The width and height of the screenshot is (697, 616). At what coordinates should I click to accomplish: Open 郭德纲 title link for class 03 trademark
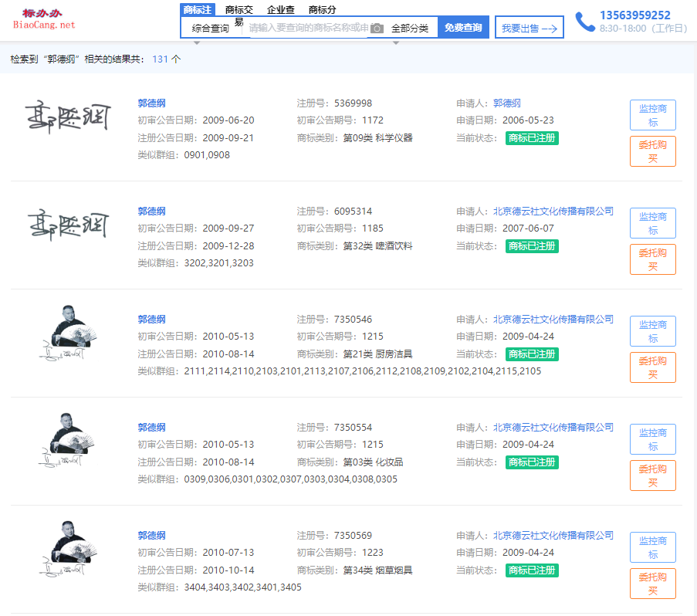click(x=151, y=427)
